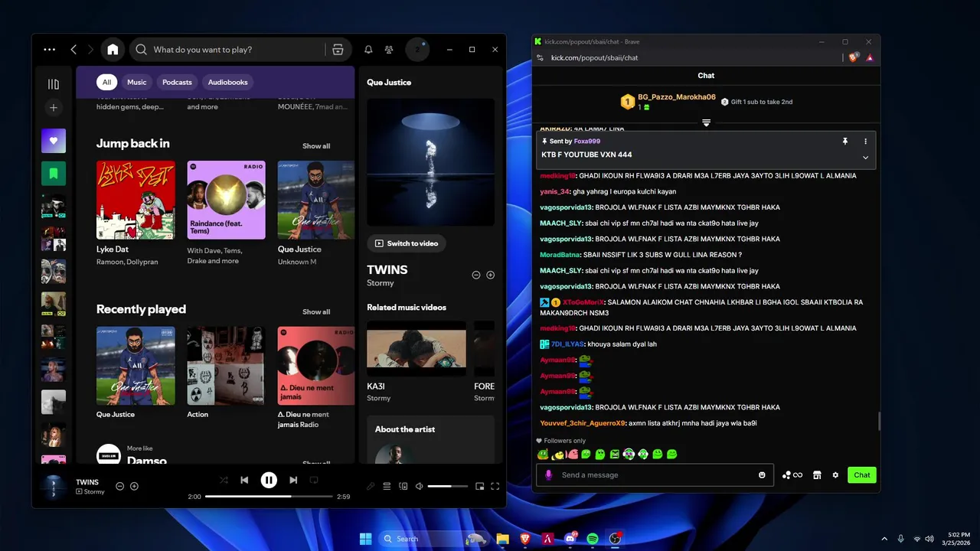View site information icon in Brave address bar
This screenshot has height=551, width=980.
pyautogui.click(x=540, y=57)
